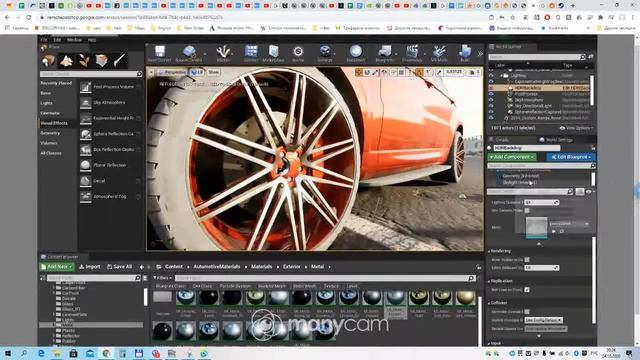Select the Place mode icon in Modes panel
640x360 pixels.
[x=49, y=60]
